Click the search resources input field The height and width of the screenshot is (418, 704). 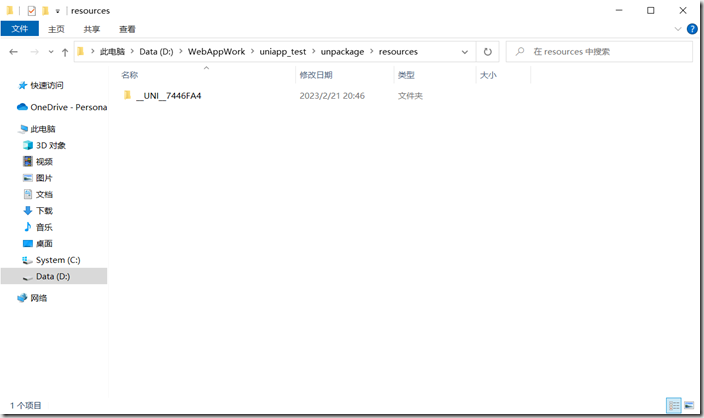click(600, 51)
